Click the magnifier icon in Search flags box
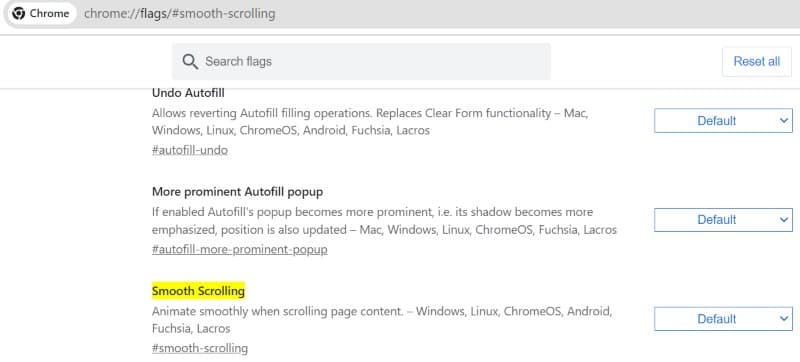Image resolution: width=800 pixels, height=362 pixels. [x=190, y=62]
